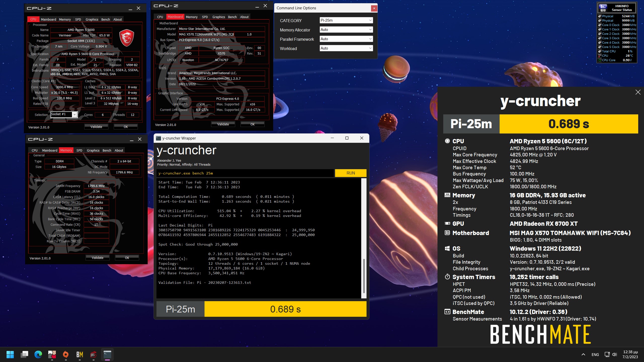The width and height of the screenshot is (644, 362).
Task: Click the y-cruncher.exe bench 25m command field
Action: coord(245,173)
